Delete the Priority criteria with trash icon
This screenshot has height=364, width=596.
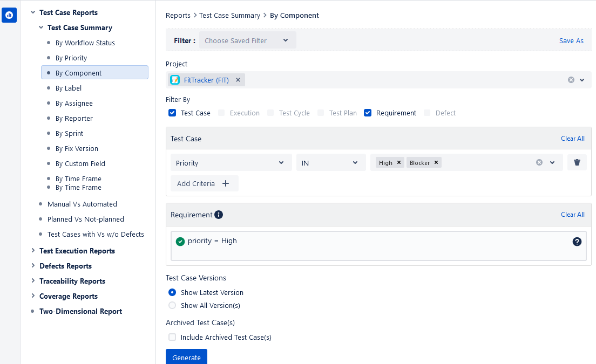[x=577, y=162]
